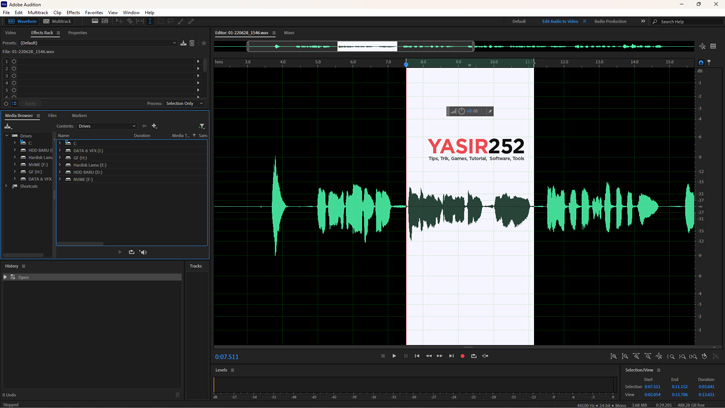The image size is (725, 408).
Task: Move playhead to previous marker
Action: 417,356
